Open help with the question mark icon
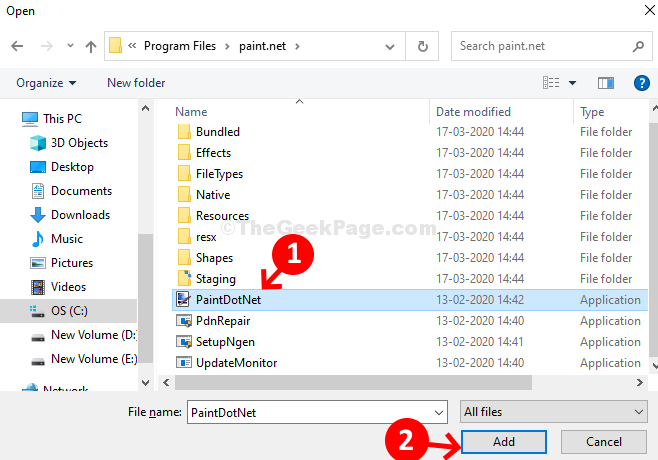 (641, 83)
